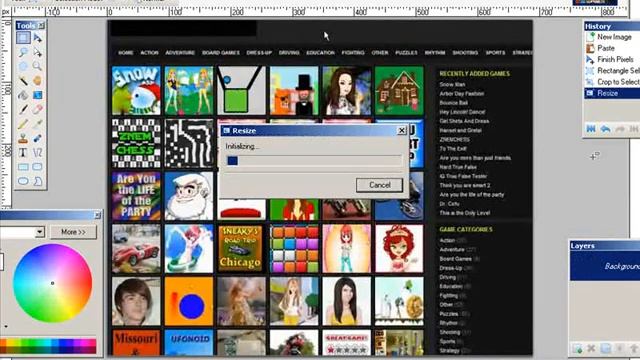This screenshot has height=360, width=640.
Task: Click Delete Layer icon in Layers
Action: click(x=591, y=349)
